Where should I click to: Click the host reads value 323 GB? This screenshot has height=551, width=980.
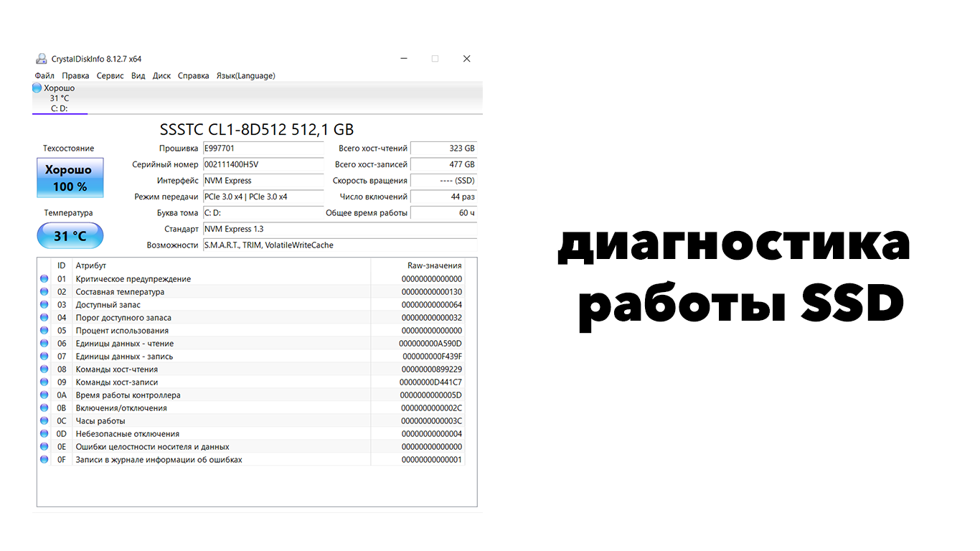[443, 149]
